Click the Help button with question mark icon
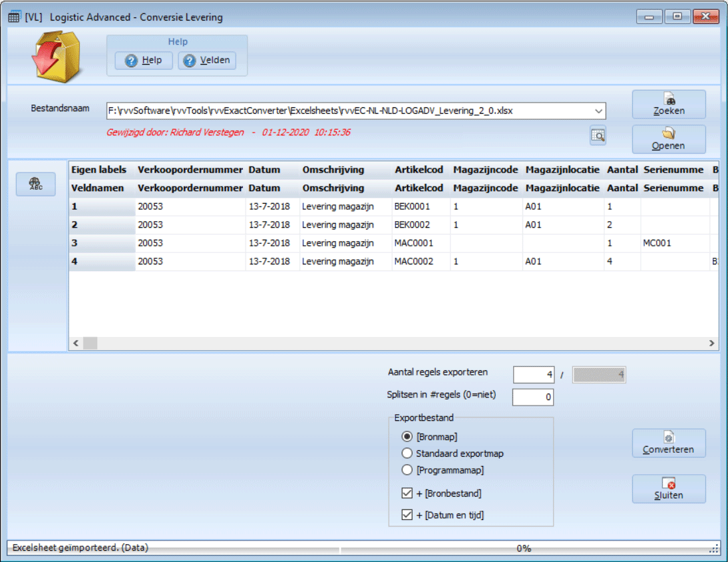This screenshot has width=728, height=562. [x=144, y=61]
